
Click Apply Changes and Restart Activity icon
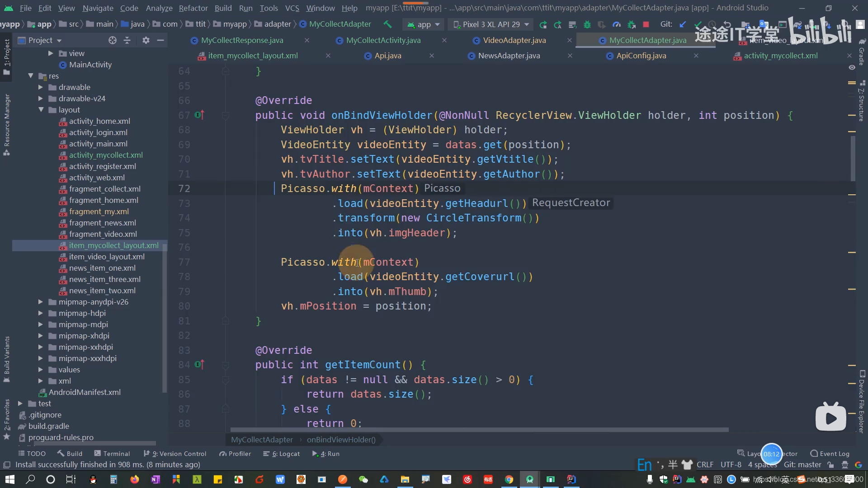pyautogui.click(x=558, y=24)
